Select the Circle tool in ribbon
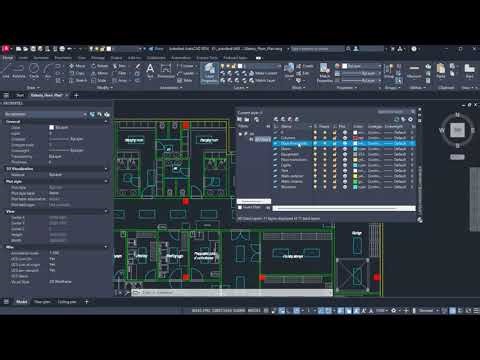480x360 pixels. pyautogui.click(x=34, y=71)
